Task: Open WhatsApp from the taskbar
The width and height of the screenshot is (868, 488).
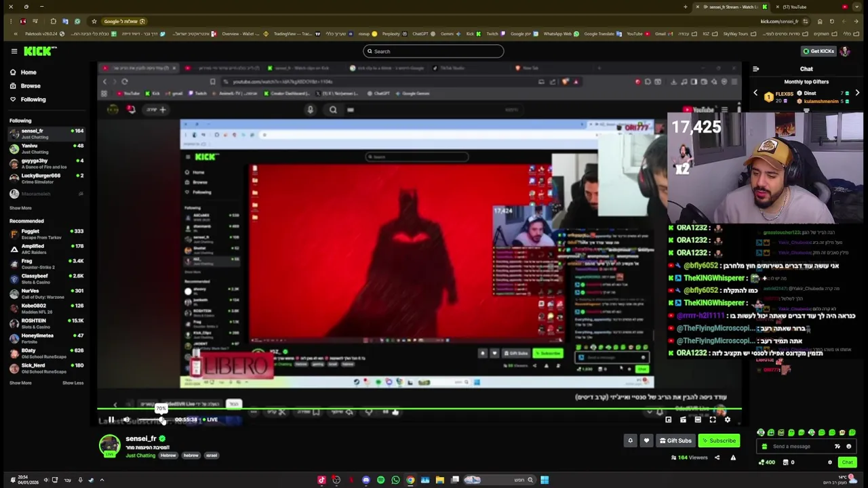Action: [x=395, y=480]
